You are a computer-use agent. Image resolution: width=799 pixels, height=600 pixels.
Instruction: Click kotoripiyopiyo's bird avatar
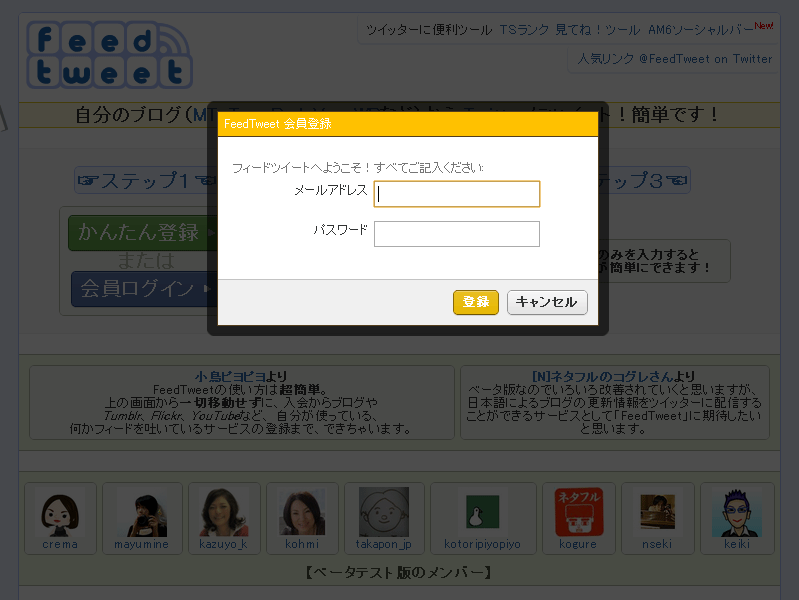(482, 512)
